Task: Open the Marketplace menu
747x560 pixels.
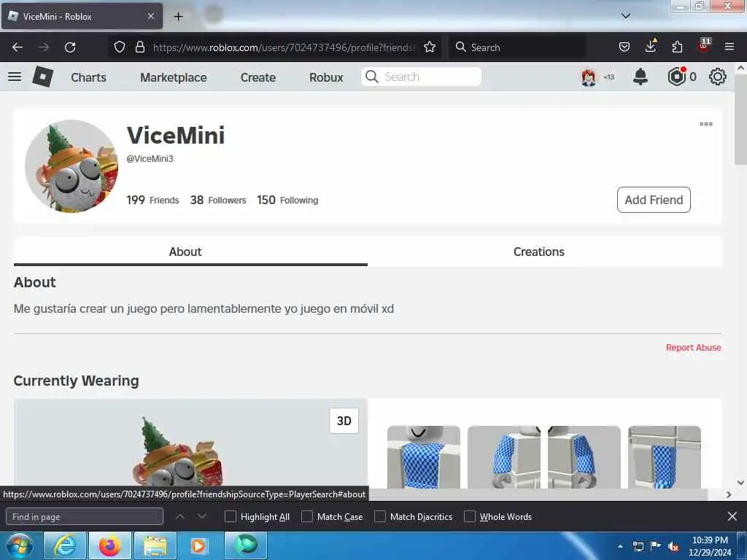Action: (174, 77)
